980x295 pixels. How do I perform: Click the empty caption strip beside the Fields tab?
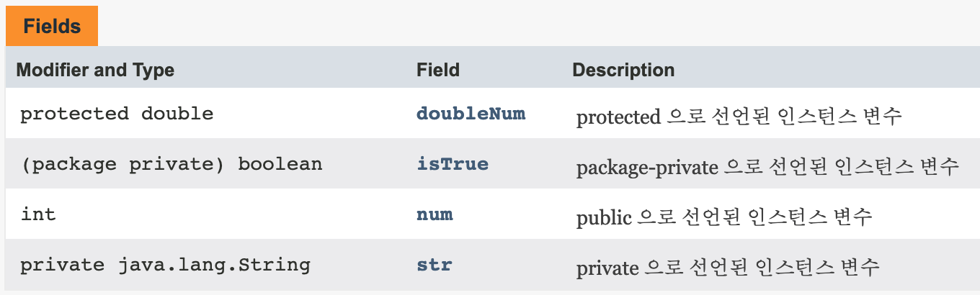click(x=538, y=27)
